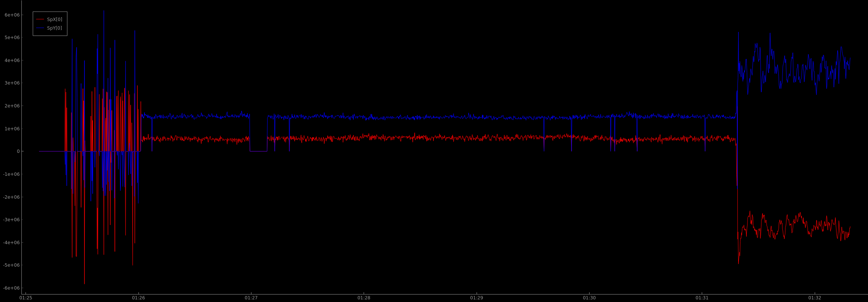
Task: Click the 01:27 time axis label
Action: pos(251,298)
